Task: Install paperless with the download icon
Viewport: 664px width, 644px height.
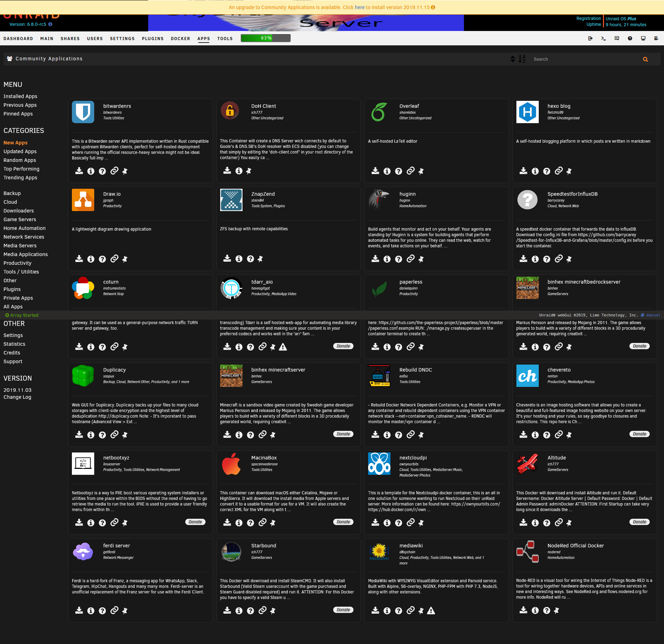Action: [x=375, y=347]
